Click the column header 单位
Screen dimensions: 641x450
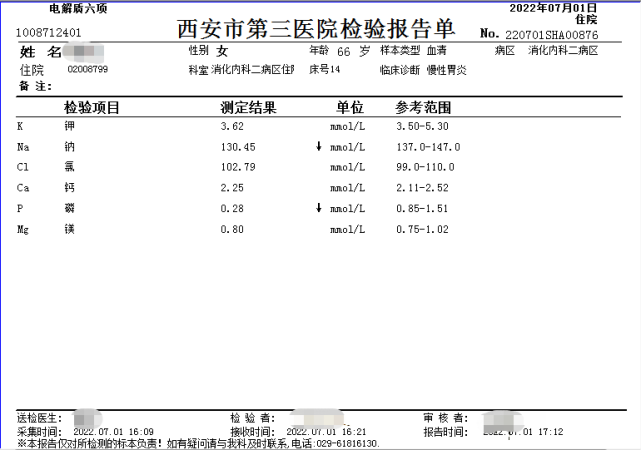(x=350, y=107)
